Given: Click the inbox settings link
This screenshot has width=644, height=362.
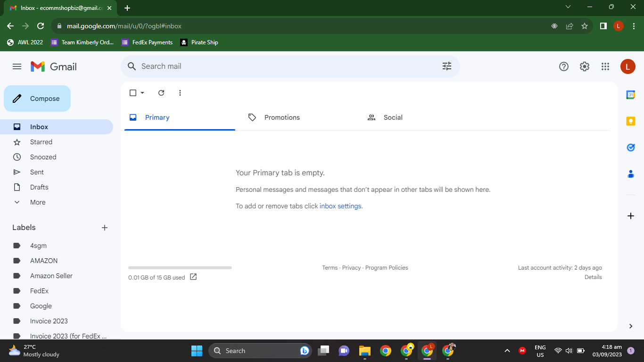Looking at the screenshot, I should 340,206.
